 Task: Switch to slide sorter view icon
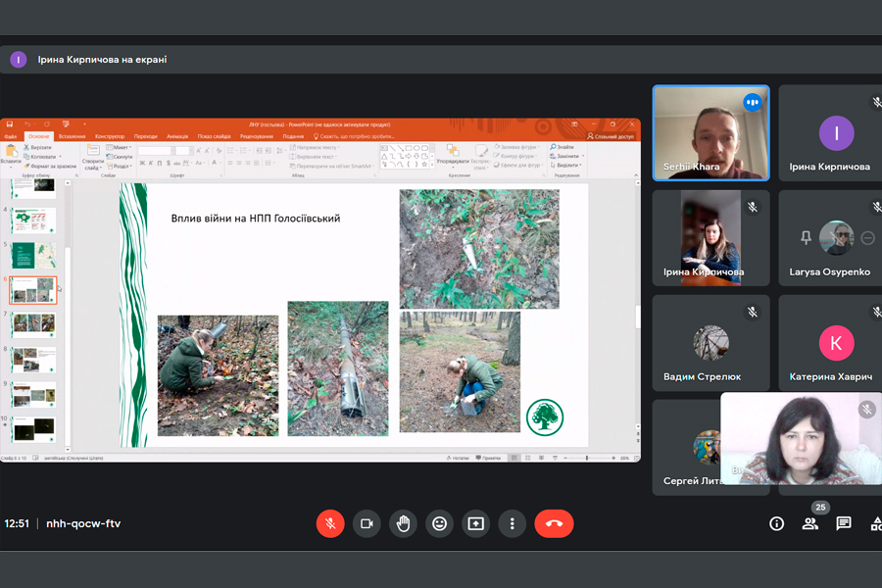(x=527, y=458)
